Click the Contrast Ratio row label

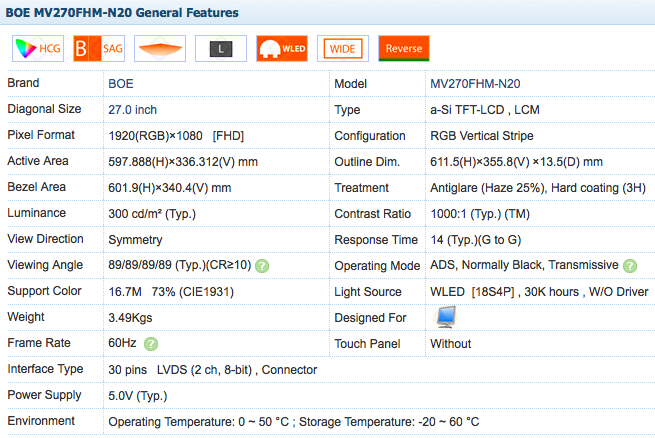tap(373, 214)
